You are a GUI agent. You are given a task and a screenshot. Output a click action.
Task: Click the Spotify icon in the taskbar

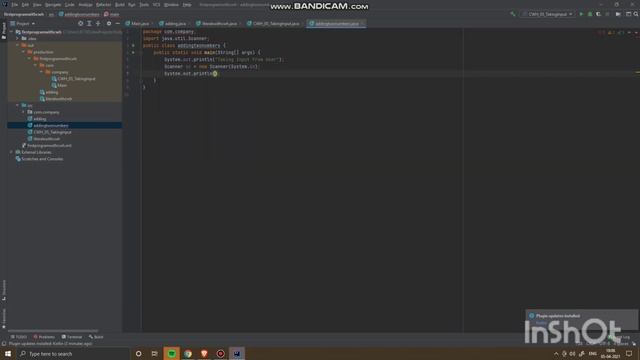coord(171,353)
